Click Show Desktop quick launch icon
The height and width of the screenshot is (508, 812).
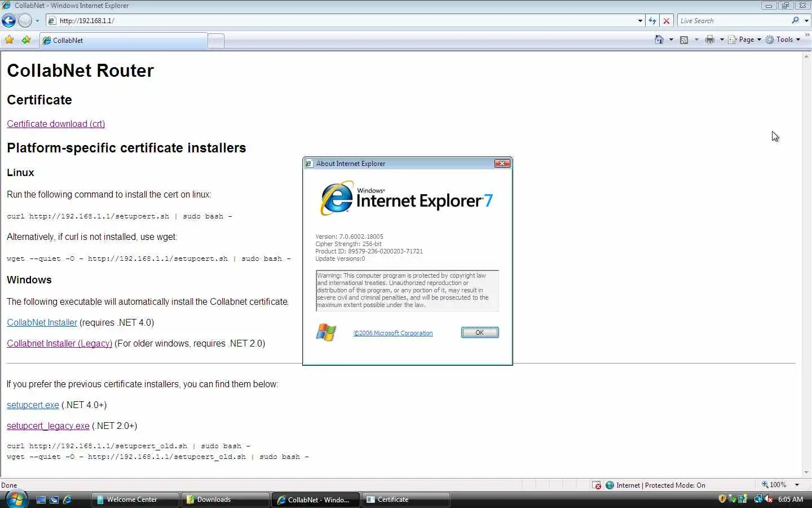click(x=41, y=500)
